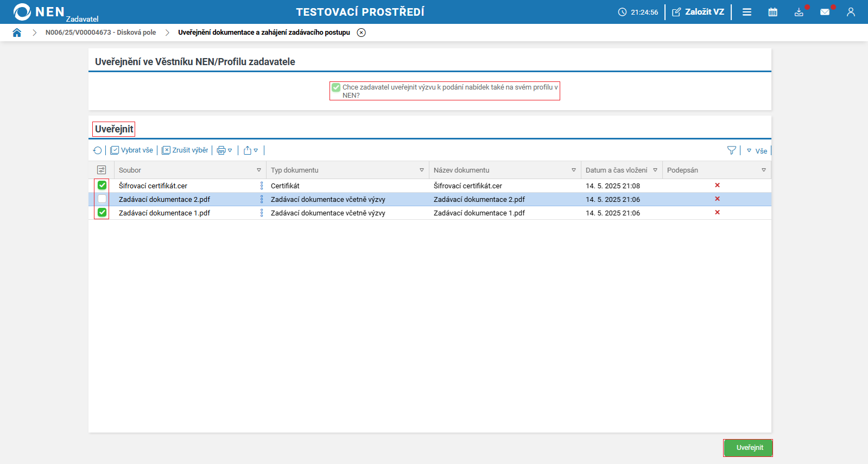Toggle the publish call on NEN profile checkbox
868x464 pixels.
click(x=336, y=87)
